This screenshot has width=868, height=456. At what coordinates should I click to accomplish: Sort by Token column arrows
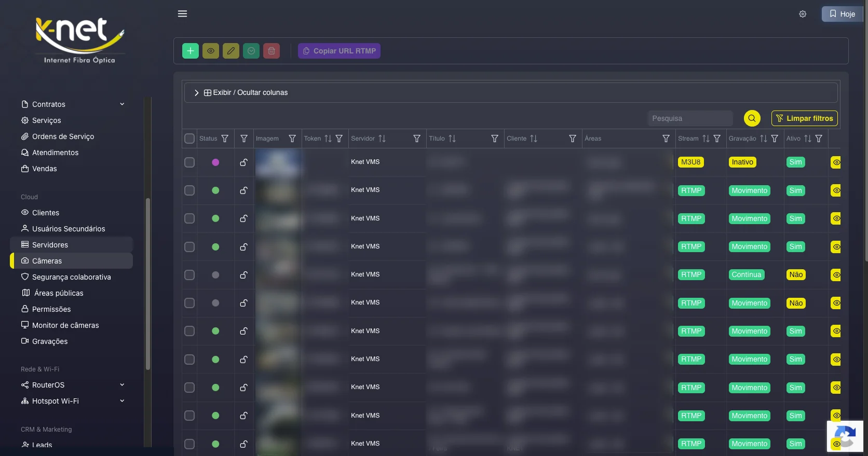(328, 139)
